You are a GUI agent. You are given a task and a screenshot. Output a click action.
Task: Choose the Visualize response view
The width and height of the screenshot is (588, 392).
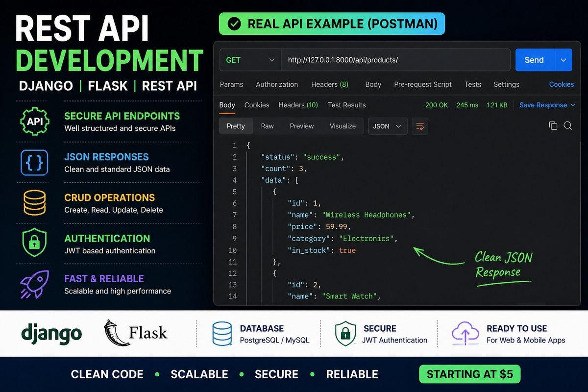click(343, 126)
